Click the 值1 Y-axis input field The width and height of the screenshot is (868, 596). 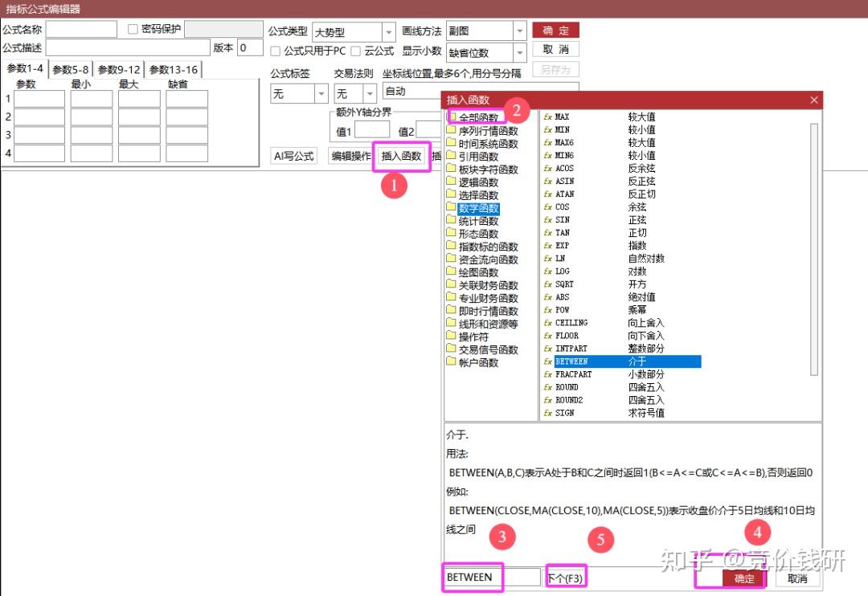click(372, 131)
